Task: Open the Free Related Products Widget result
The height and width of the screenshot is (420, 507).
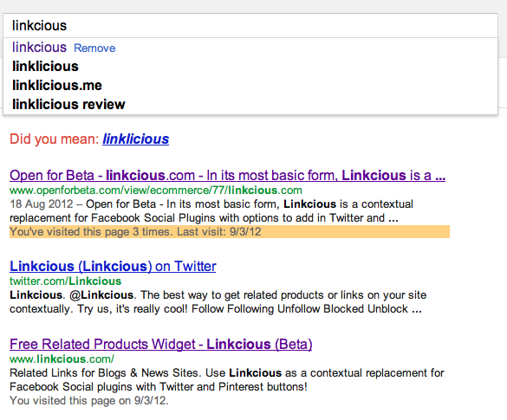Action: point(160,344)
